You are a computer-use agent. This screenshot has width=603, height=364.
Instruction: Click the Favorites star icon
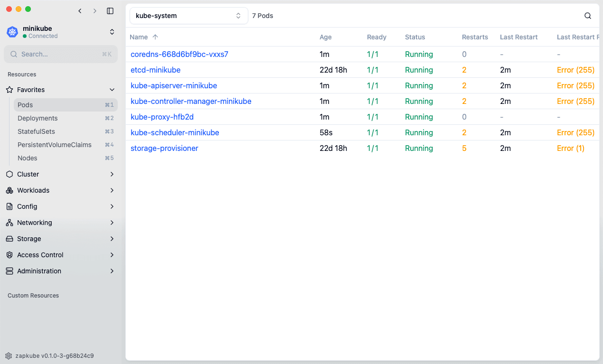9,90
